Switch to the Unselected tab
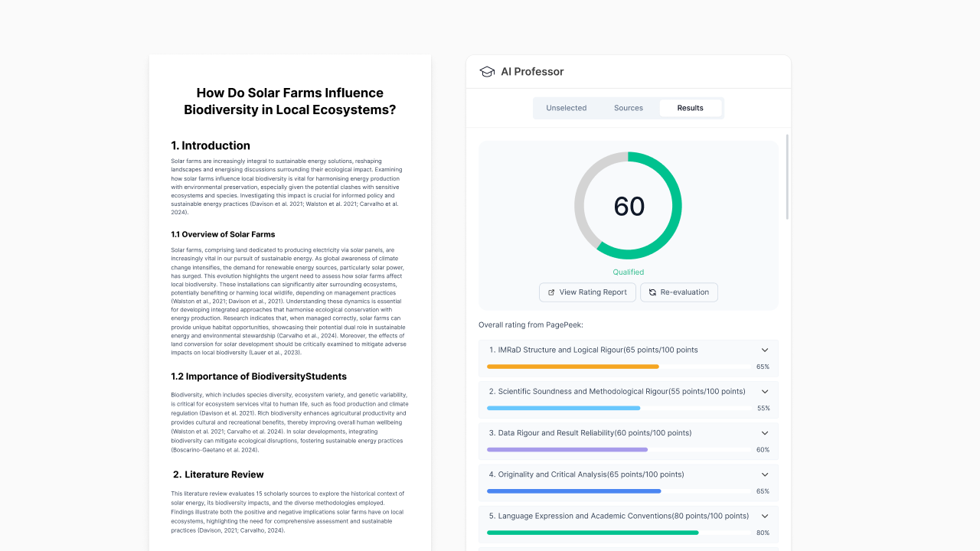Viewport: 980px width, 551px height. (x=566, y=108)
